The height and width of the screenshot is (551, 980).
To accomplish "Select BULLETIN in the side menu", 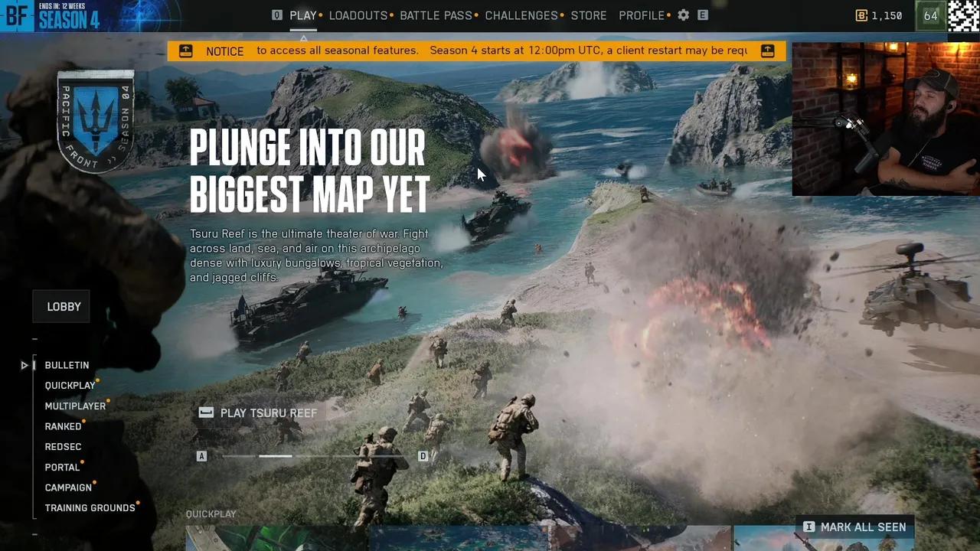I will pos(67,365).
